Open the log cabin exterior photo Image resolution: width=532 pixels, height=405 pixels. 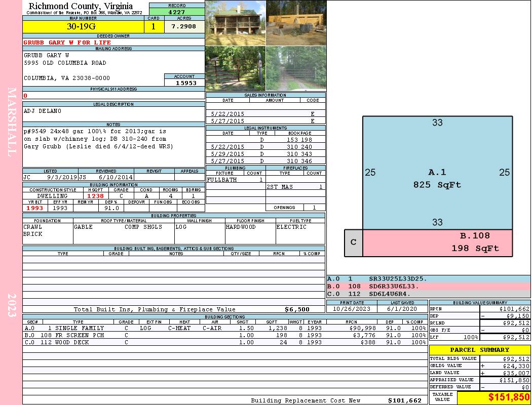point(235,23)
